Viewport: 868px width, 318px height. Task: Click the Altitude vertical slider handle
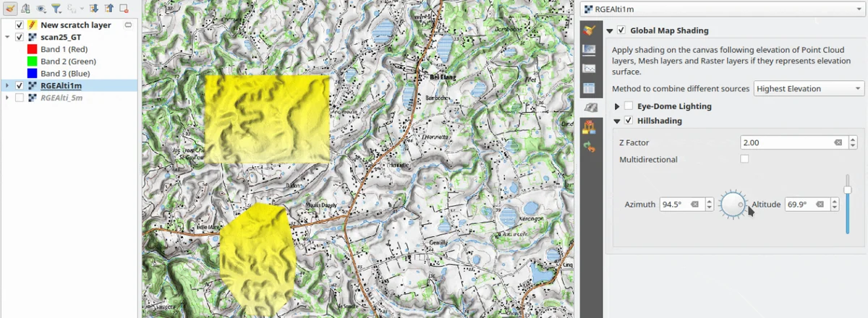point(847,190)
